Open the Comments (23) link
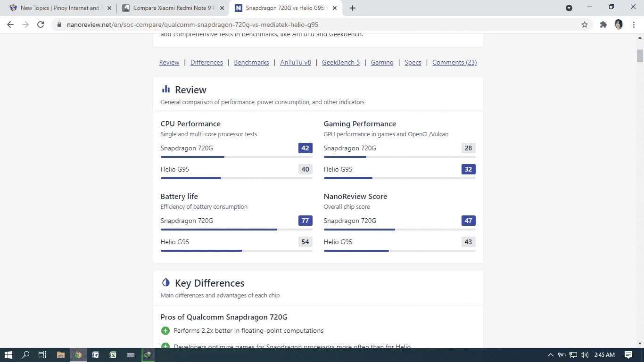The image size is (644, 362). click(454, 62)
